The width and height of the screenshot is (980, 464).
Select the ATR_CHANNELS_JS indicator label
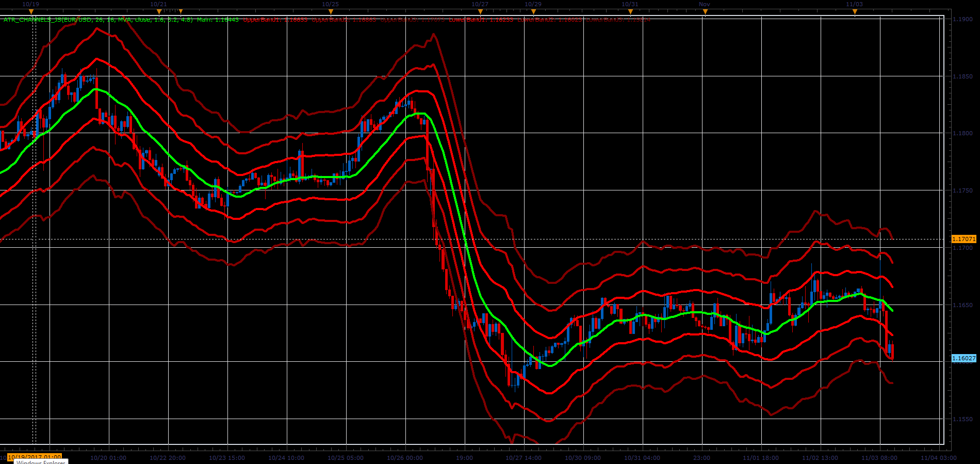point(98,20)
